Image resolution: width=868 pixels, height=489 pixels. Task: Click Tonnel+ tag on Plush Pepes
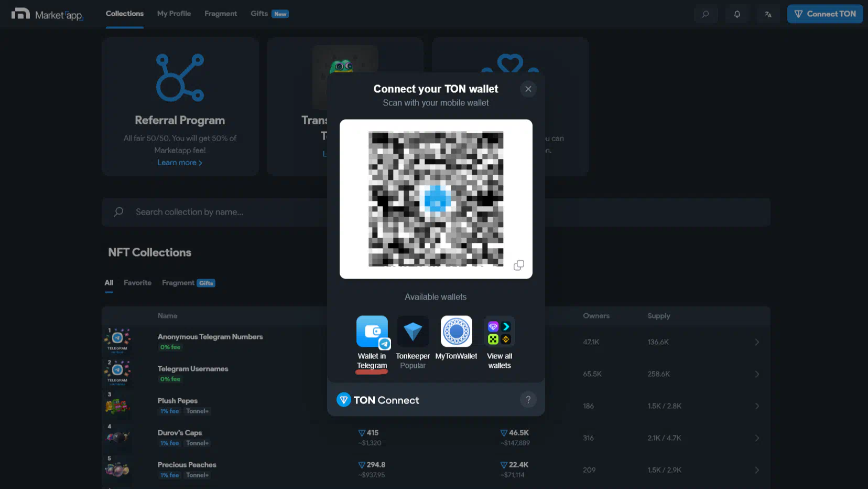click(x=198, y=411)
